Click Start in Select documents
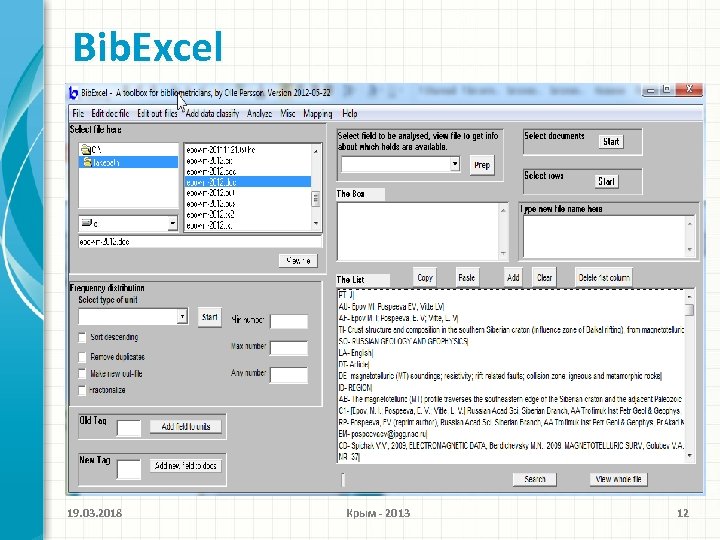 611,141
